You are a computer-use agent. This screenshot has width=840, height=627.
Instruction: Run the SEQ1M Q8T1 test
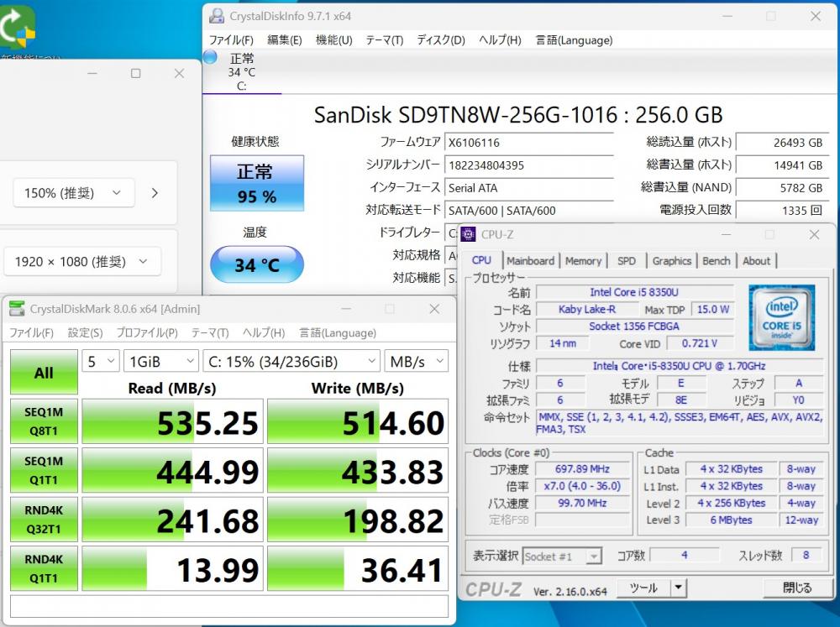pos(44,421)
